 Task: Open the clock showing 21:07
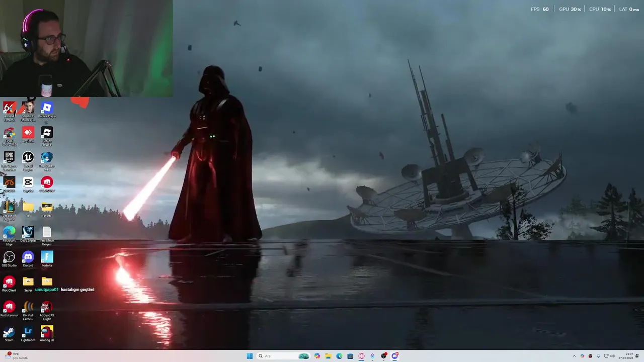[626, 356]
